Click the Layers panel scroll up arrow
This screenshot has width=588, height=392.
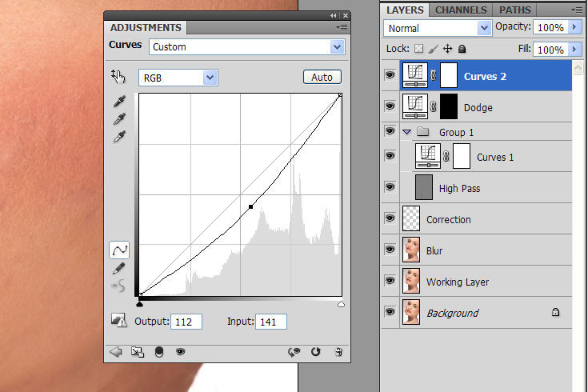click(578, 68)
